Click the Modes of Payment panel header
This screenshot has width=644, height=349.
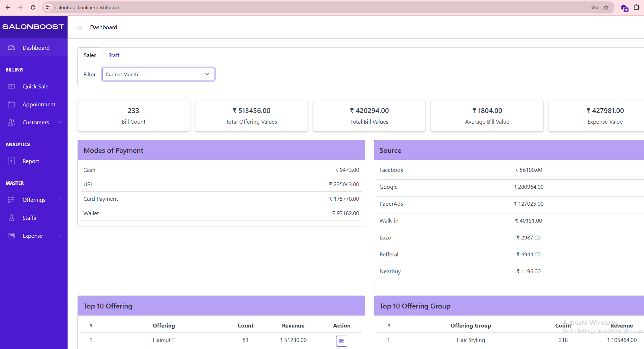221,150
